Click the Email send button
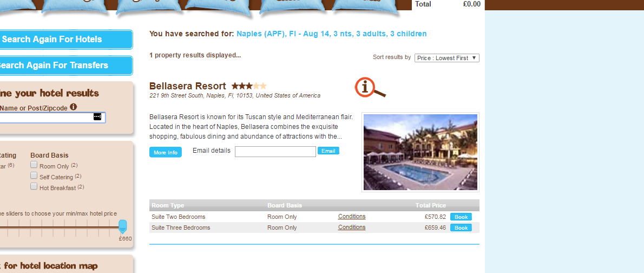 [x=328, y=151]
